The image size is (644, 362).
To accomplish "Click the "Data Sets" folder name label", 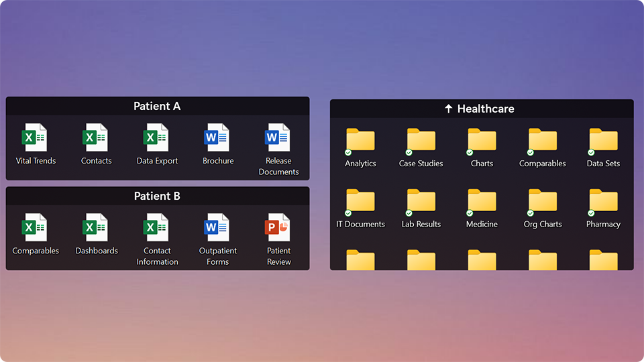I will click(603, 164).
